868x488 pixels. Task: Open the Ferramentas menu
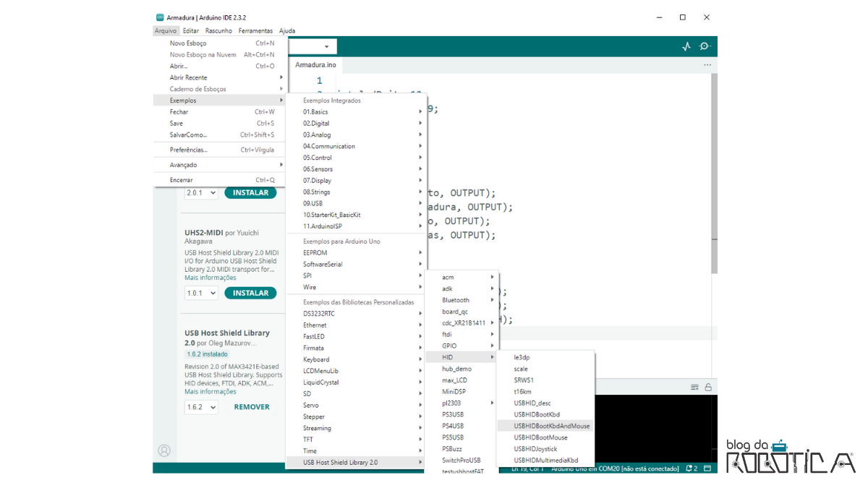255,31
